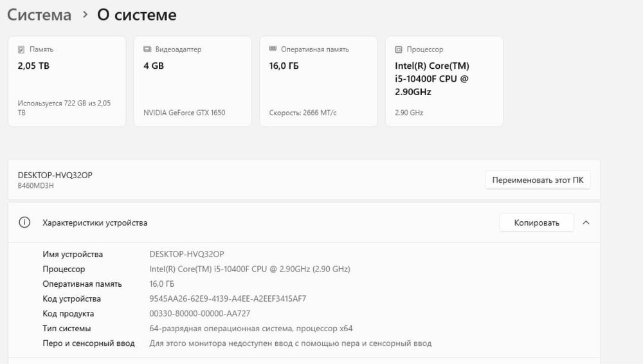The width and height of the screenshot is (643, 364).
Task: Click the Код устройства label
Action: coord(71,299)
